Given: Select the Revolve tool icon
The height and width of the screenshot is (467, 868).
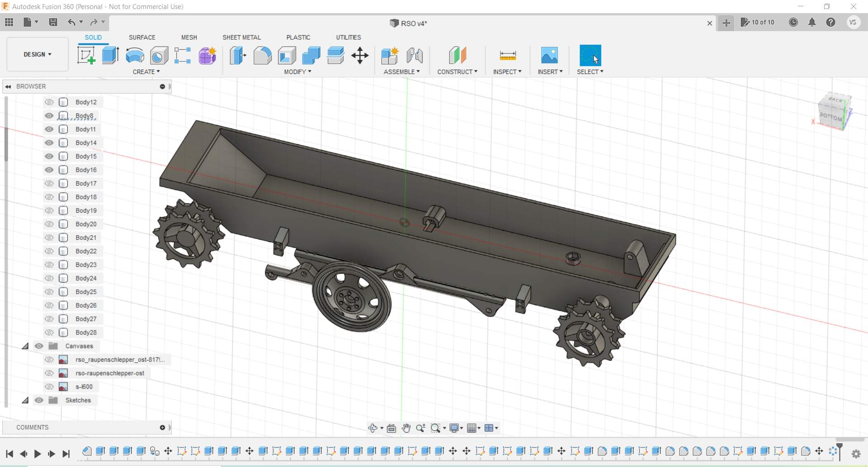Looking at the screenshot, I should pos(135,56).
